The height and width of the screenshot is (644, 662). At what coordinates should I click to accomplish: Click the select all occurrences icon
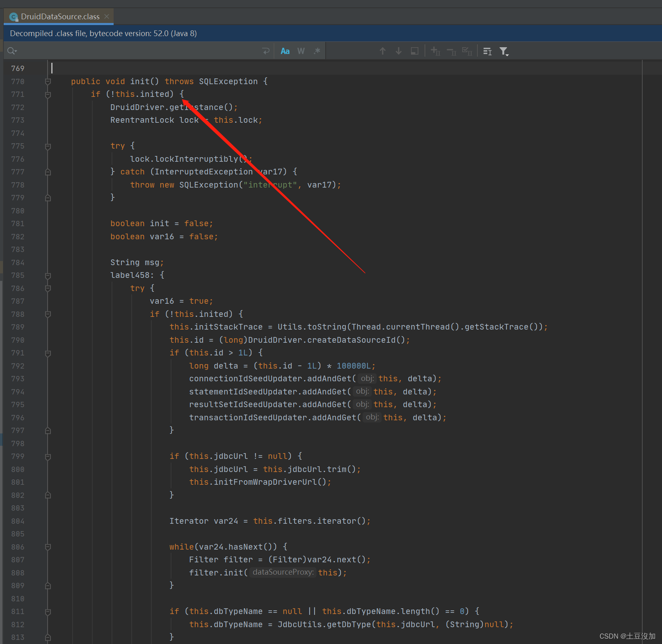[x=415, y=51]
